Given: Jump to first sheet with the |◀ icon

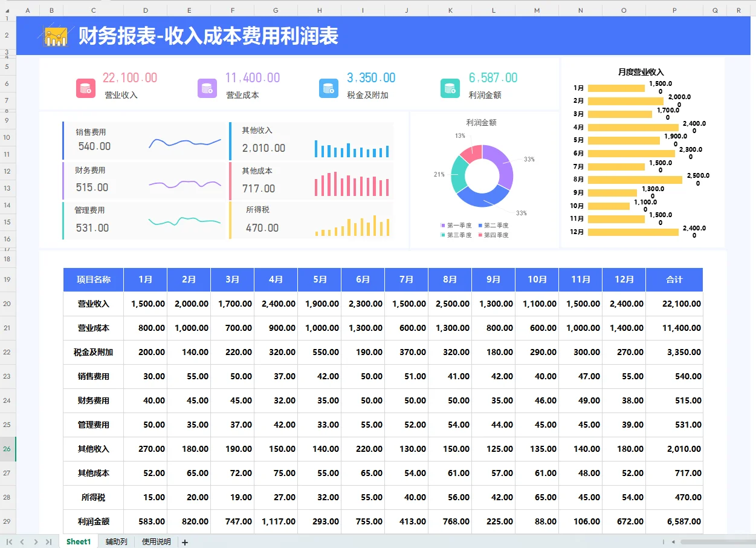Looking at the screenshot, I should click(10, 542).
